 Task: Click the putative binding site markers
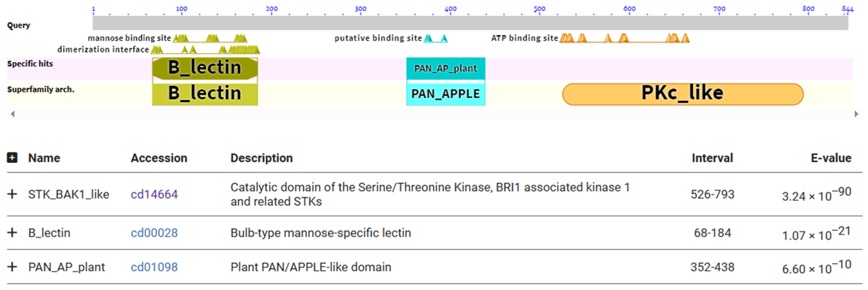(x=436, y=39)
